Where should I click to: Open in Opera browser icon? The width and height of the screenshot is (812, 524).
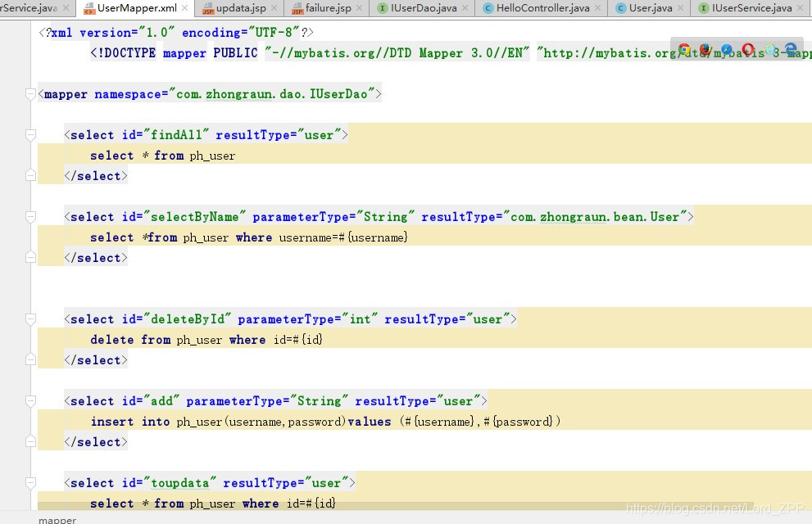(x=748, y=50)
